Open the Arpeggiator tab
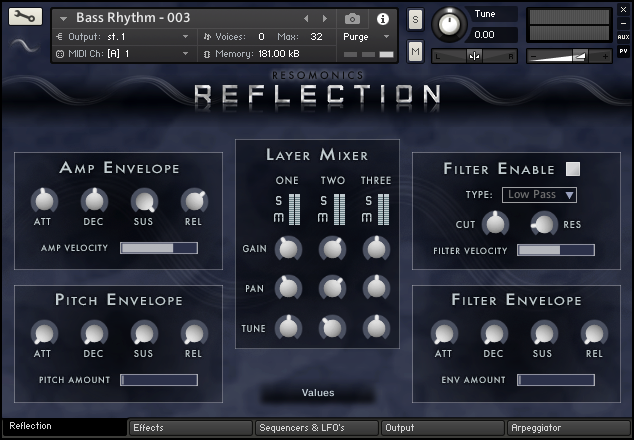Viewport: 634px width, 440px height. click(568, 427)
